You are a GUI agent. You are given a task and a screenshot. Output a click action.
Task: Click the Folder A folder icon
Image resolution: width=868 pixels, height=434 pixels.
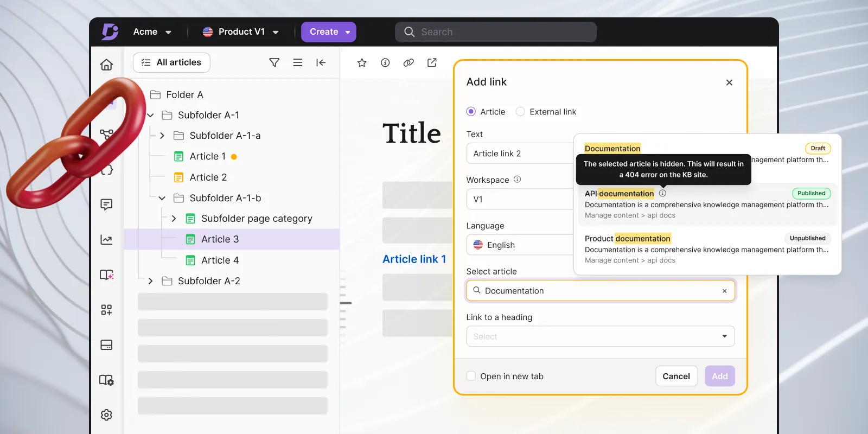[156, 94]
